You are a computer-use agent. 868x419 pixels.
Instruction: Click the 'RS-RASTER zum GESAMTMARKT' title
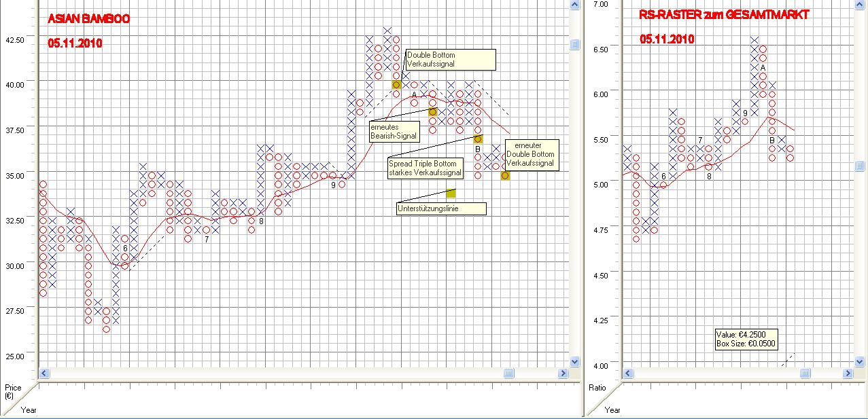[725, 15]
